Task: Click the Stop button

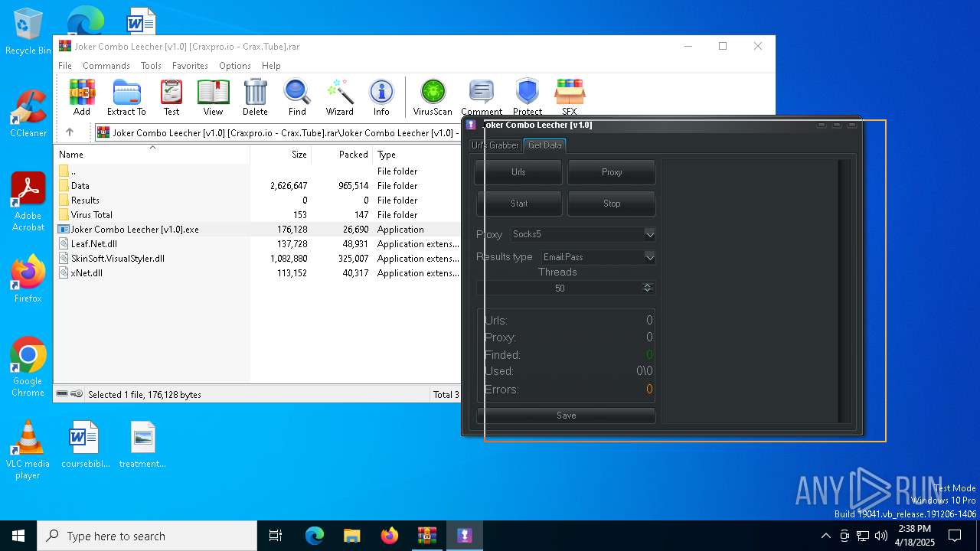Action: click(612, 204)
